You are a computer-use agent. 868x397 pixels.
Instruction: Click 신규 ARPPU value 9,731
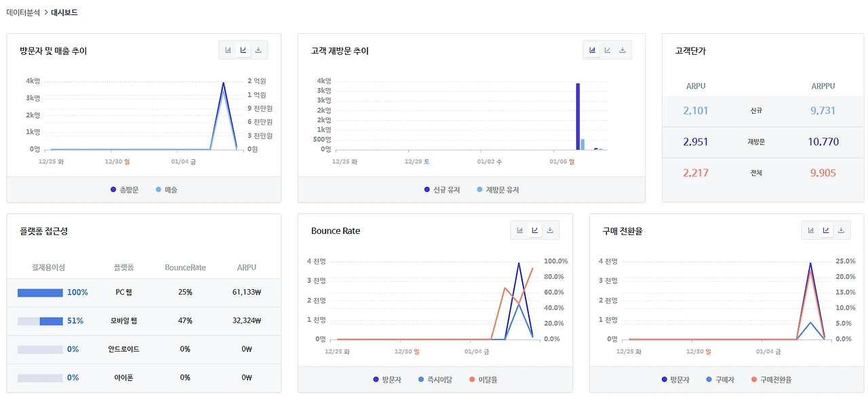tap(823, 110)
